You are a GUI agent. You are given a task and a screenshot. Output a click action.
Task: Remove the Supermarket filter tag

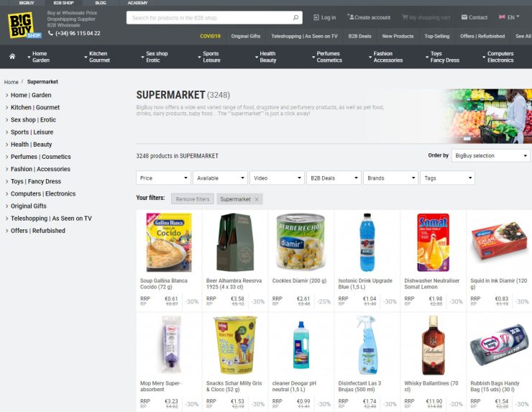click(x=257, y=199)
